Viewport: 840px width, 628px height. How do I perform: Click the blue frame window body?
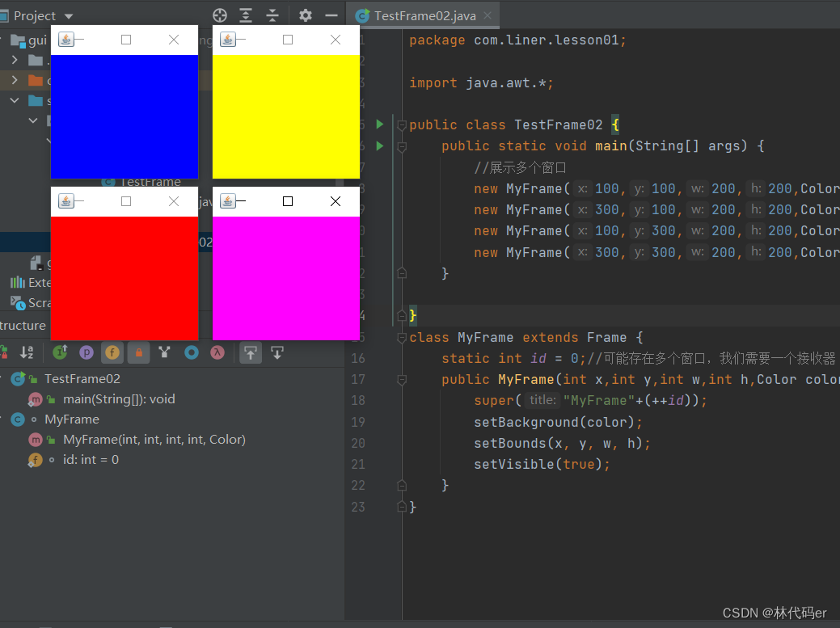pyautogui.click(x=125, y=116)
